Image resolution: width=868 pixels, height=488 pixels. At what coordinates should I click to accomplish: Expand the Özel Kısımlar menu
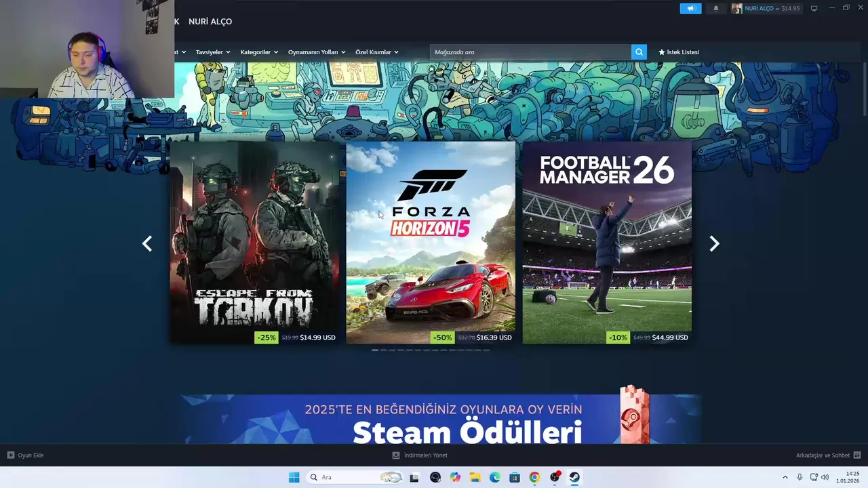(377, 52)
